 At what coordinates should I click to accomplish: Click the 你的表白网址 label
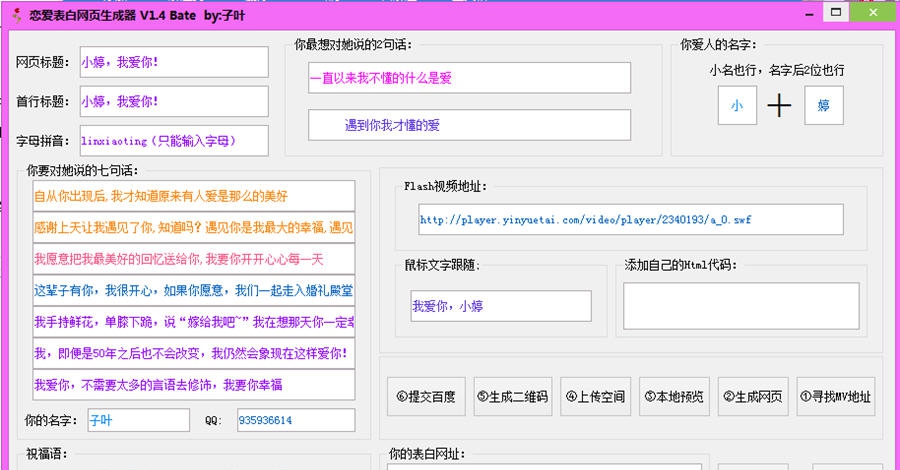[427, 454]
